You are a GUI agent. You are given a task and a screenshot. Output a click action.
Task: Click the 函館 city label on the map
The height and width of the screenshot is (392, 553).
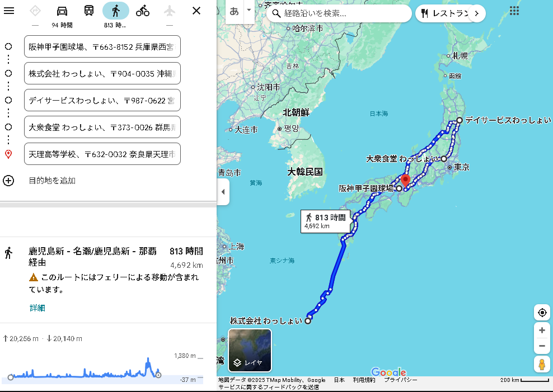pyautogui.click(x=455, y=75)
